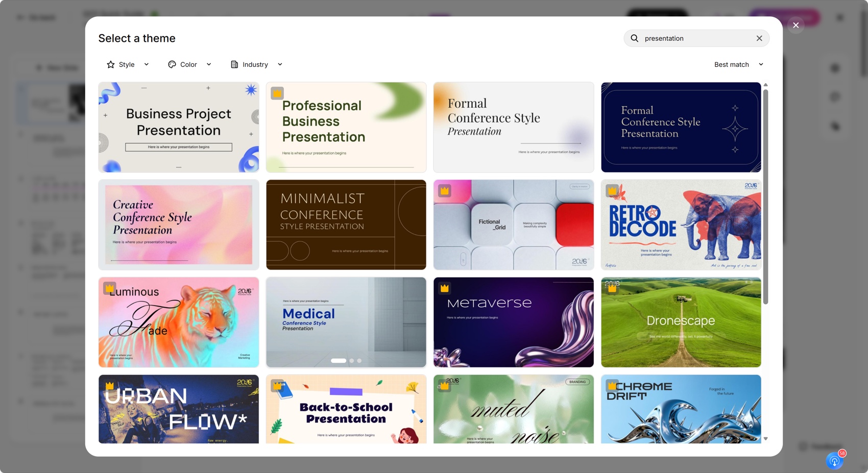The height and width of the screenshot is (473, 868).
Task: Click the premium crown on Chrome Drift theme
Action: (612, 386)
